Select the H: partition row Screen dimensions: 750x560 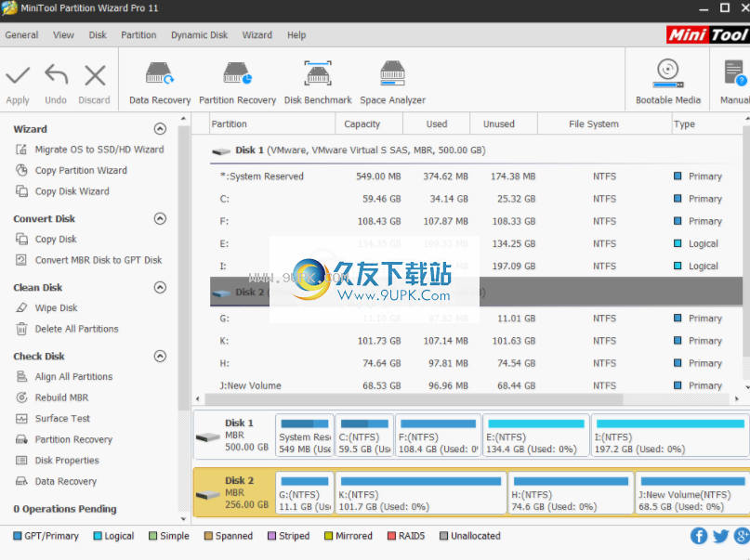[476, 363]
